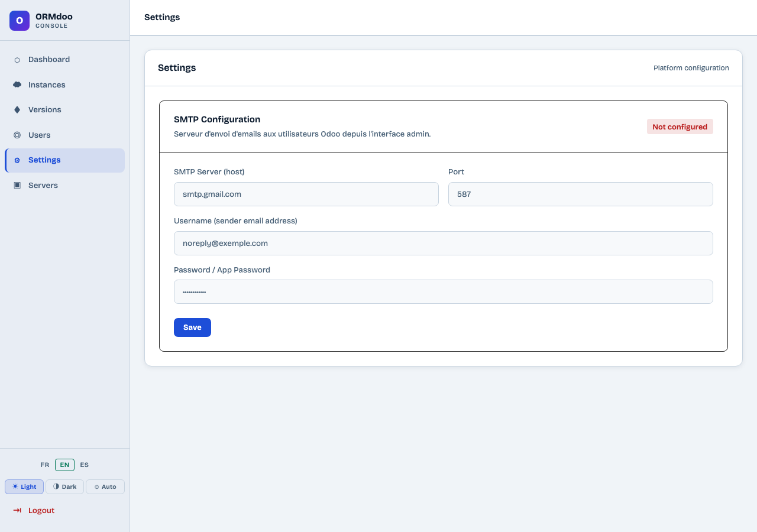The width and height of the screenshot is (757, 532).
Task: Switch to the Dark theme
Action: click(64, 486)
